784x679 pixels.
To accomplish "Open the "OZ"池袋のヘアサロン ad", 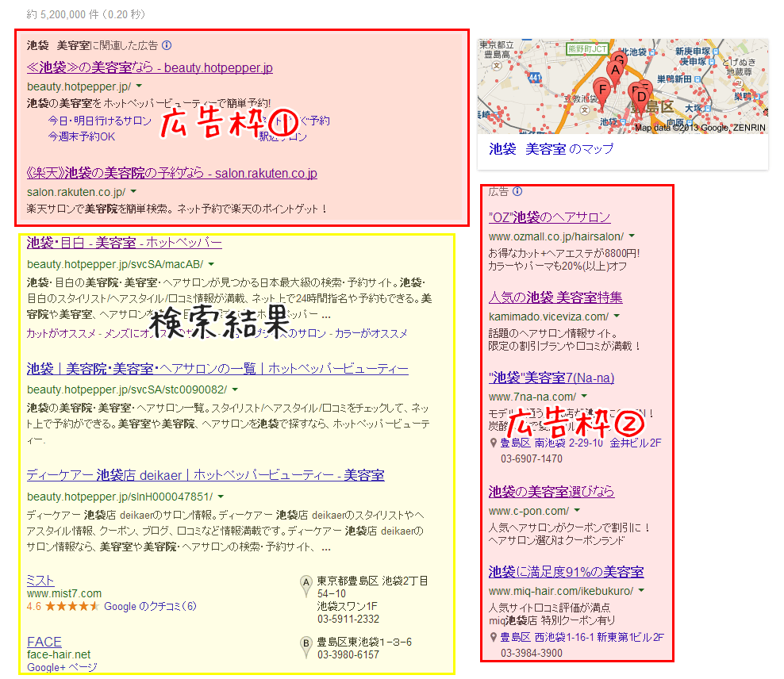I will pyautogui.click(x=549, y=217).
